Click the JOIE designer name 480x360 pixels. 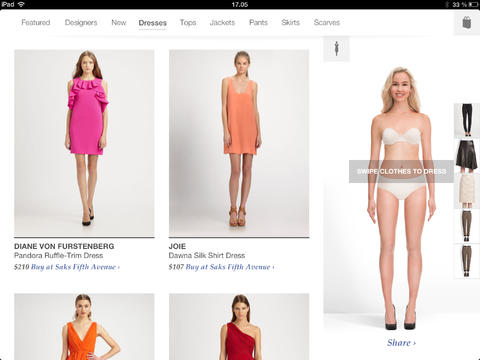click(x=177, y=246)
